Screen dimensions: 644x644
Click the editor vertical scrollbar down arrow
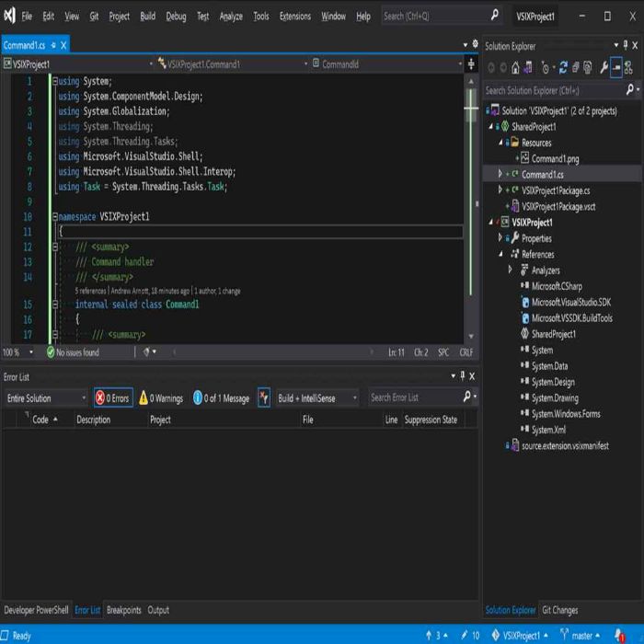tap(471, 336)
